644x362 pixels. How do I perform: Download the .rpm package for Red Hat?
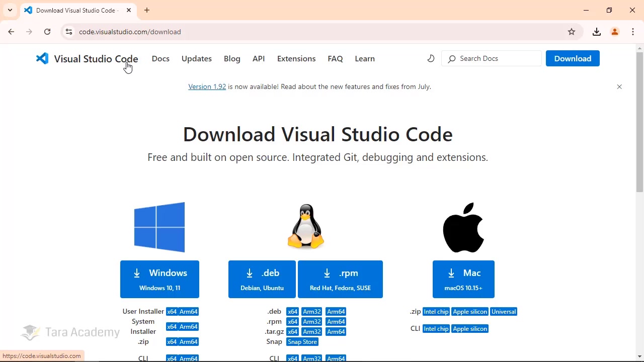(x=340, y=279)
